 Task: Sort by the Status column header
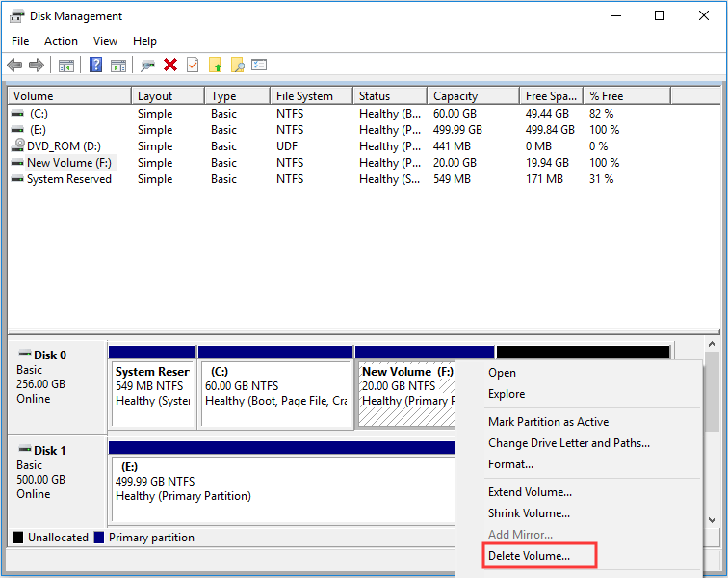click(390, 96)
